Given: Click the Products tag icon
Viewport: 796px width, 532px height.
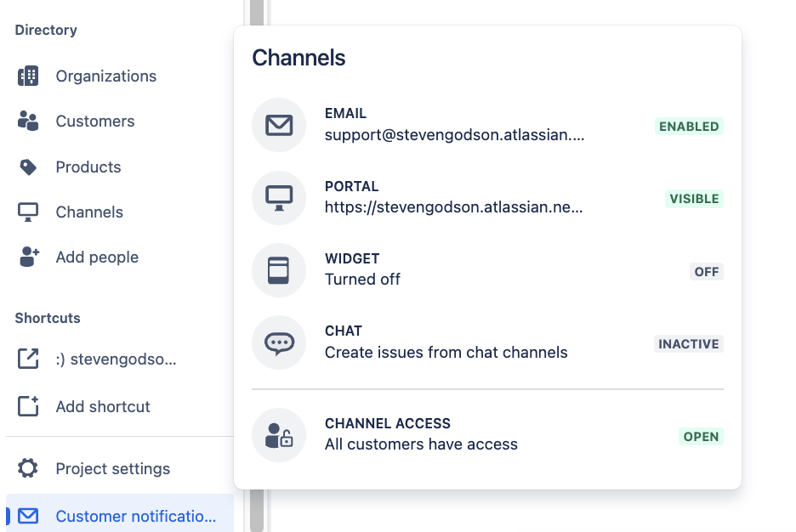Looking at the screenshot, I should click(x=27, y=167).
